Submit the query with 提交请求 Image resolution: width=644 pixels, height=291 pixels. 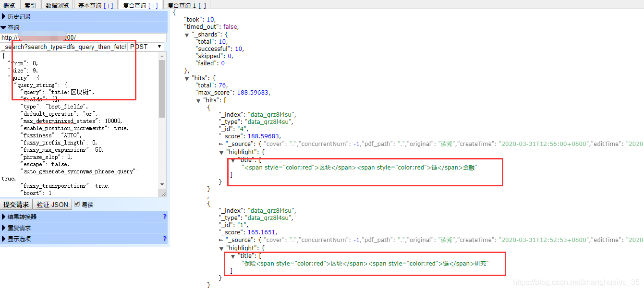[16, 205]
